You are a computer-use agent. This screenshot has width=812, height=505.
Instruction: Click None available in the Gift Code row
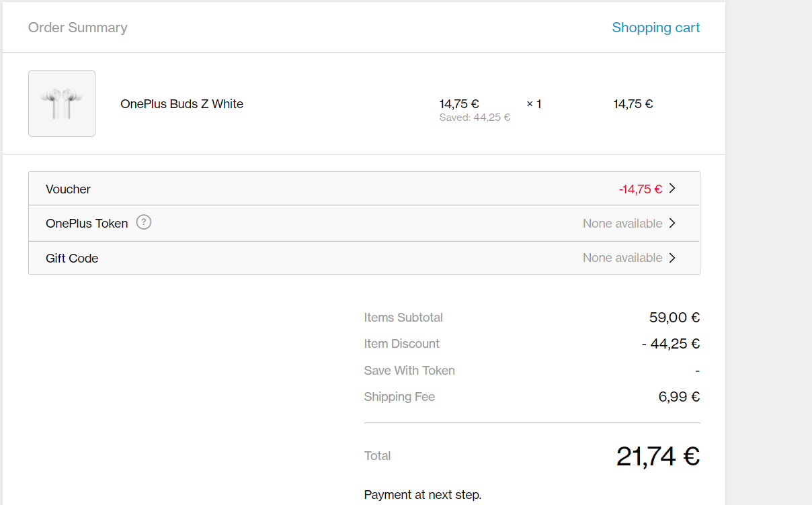tap(622, 258)
